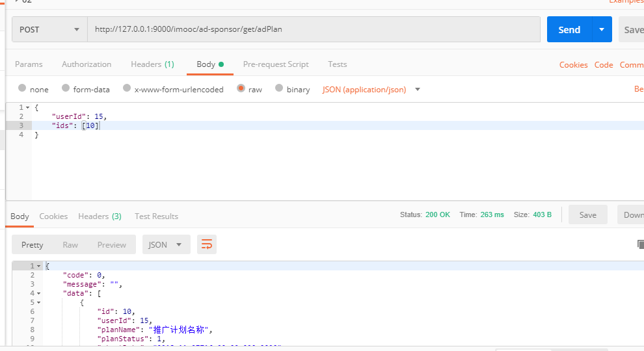Click the "ids": [10] line in editor
Image resolution: width=644 pixels, height=351 pixels.
(x=75, y=125)
